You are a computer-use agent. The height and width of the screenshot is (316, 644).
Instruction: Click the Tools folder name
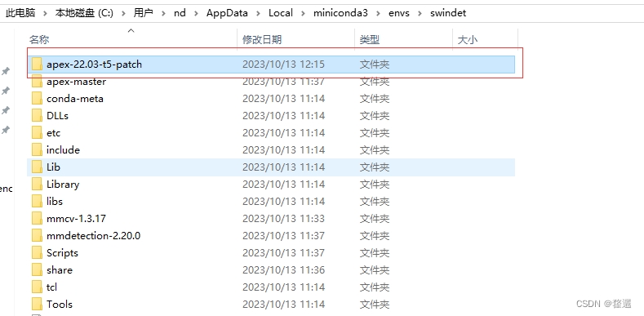[60, 304]
